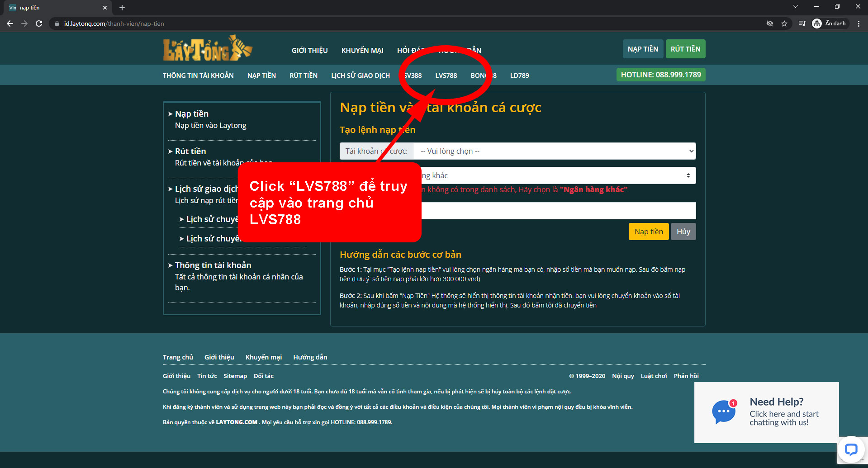Select RÚT TIỀN in sub navigation

tap(304, 76)
